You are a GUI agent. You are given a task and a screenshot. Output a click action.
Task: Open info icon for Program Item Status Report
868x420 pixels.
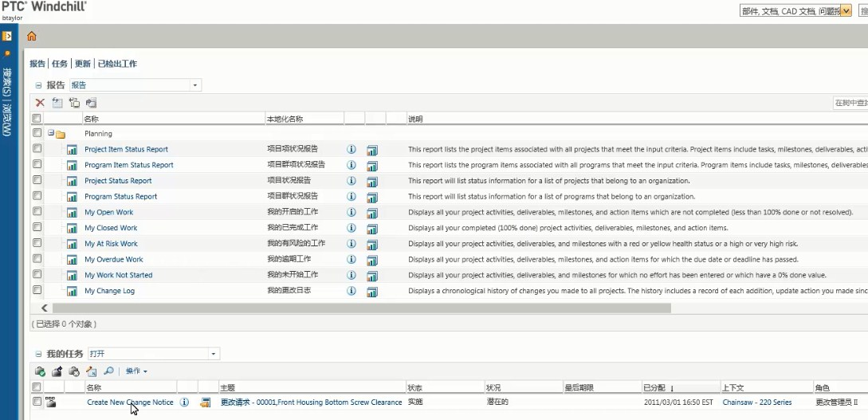pyautogui.click(x=351, y=165)
